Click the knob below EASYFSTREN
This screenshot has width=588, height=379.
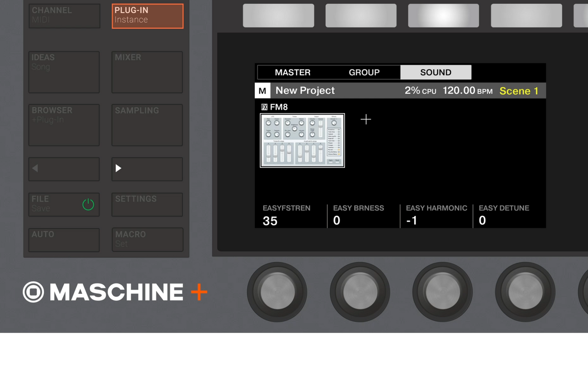tap(277, 292)
